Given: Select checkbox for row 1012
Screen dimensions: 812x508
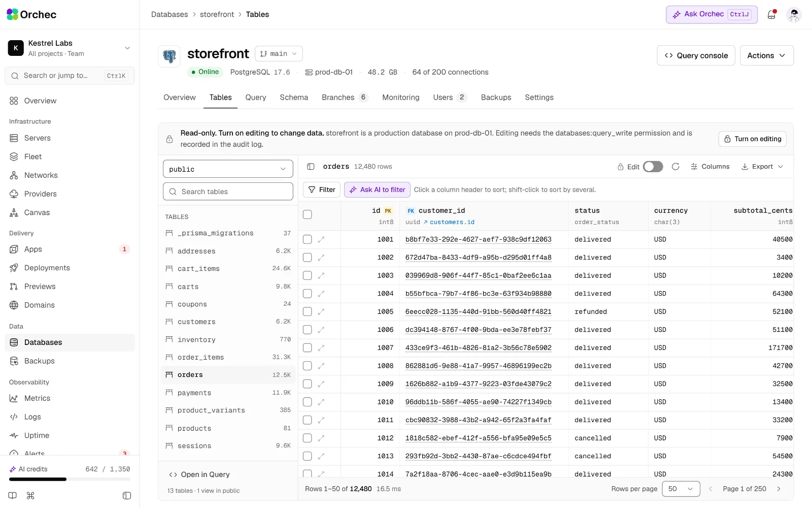Looking at the screenshot, I should [x=308, y=438].
